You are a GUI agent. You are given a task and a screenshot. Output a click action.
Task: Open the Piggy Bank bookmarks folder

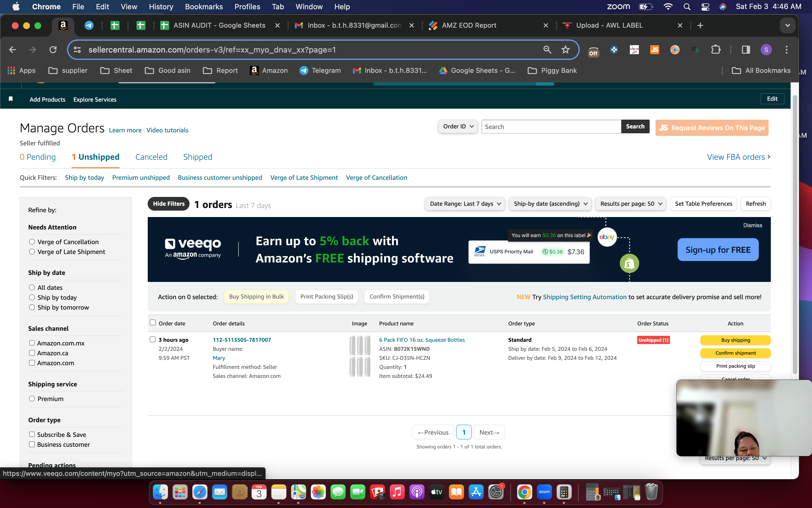point(552,71)
